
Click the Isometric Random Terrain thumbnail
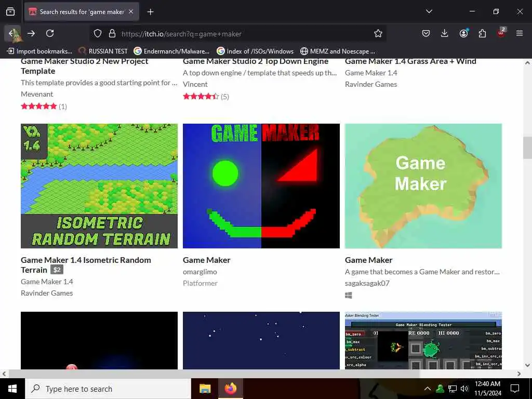pos(99,186)
